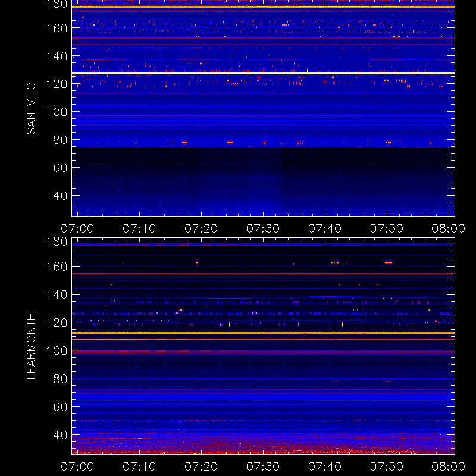Choose the 120 frequency tick of Learmonth
476x476 pixels.
57,322
